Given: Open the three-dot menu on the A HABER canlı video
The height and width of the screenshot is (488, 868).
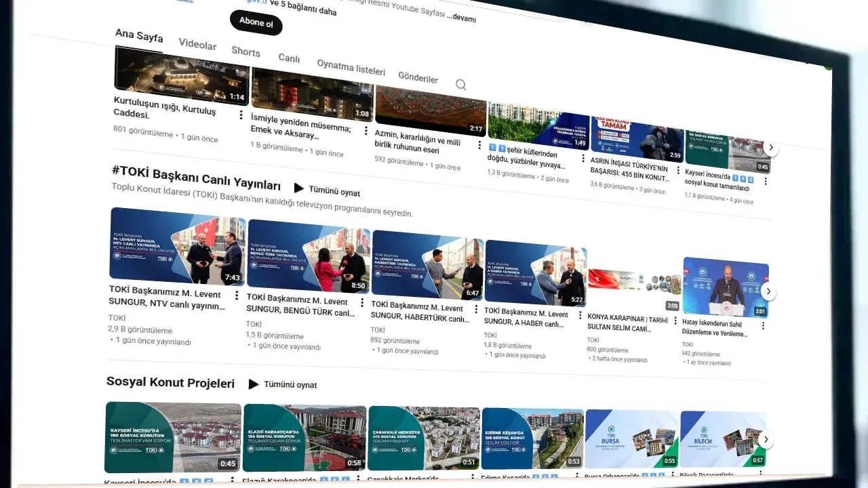Looking at the screenshot, I should pyautogui.click(x=580, y=316).
